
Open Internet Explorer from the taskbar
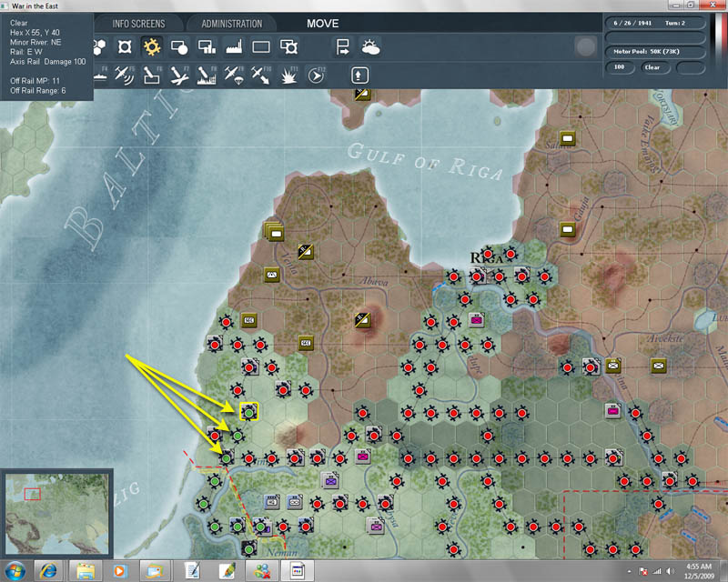pos(48,571)
